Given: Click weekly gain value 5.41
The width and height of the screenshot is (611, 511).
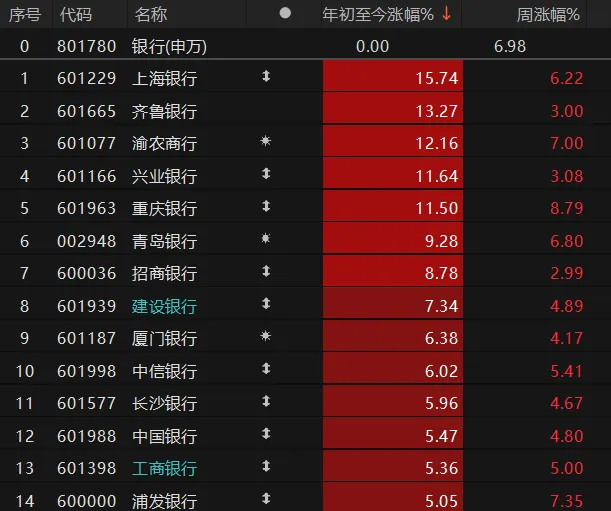Looking at the screenshot, I should 567,371.
